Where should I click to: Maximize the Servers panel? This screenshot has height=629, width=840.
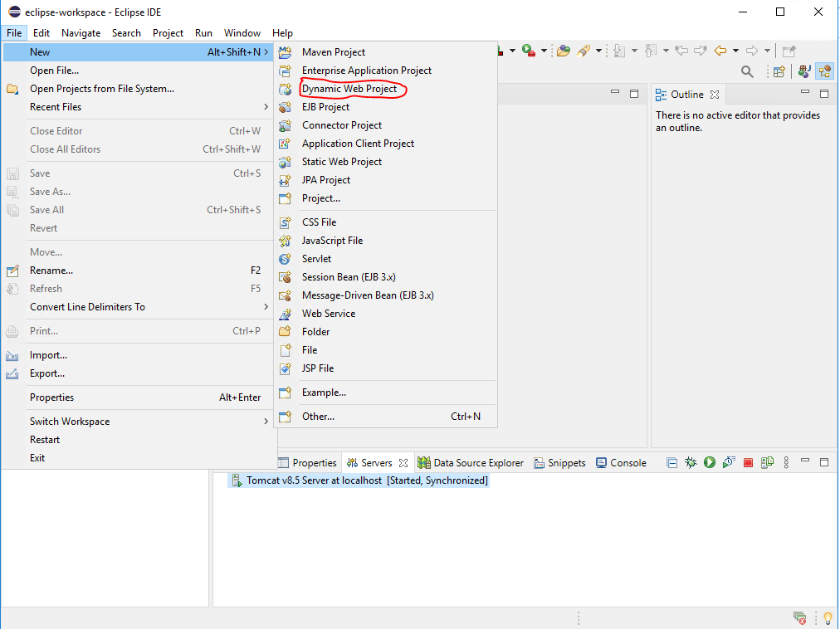coord(824,461)
